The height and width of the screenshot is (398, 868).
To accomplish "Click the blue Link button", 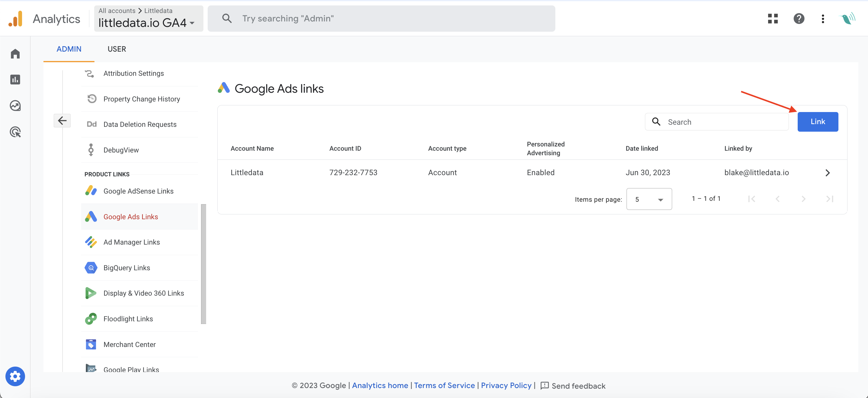I will [818, 122].
